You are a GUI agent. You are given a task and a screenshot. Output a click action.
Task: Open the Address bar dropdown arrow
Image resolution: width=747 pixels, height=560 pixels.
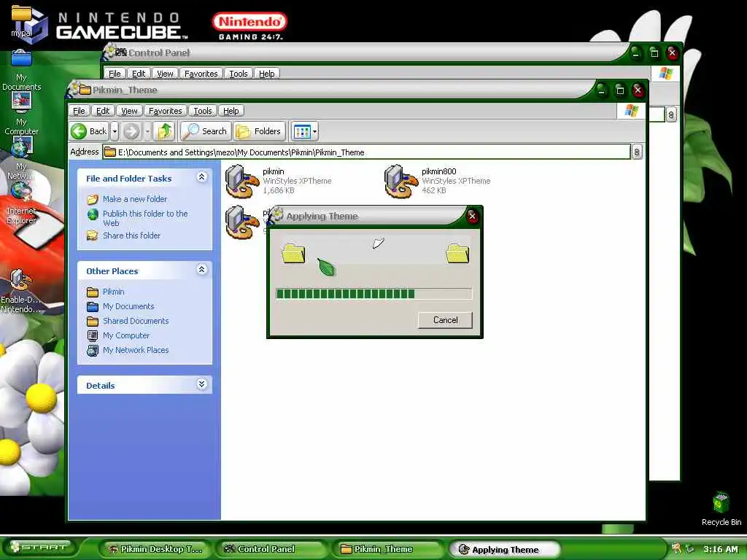coord(636,152)
